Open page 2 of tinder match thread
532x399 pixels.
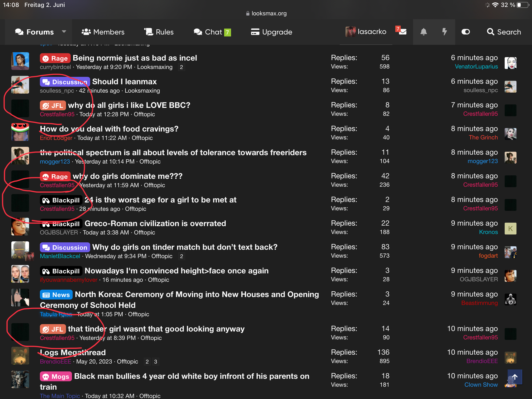click(182, 256)
